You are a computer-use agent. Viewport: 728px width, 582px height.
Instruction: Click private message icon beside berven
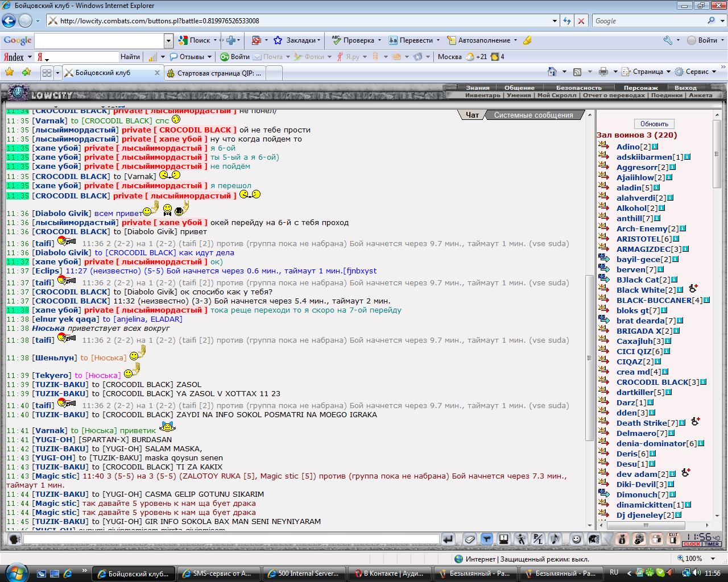click(604, 269)
